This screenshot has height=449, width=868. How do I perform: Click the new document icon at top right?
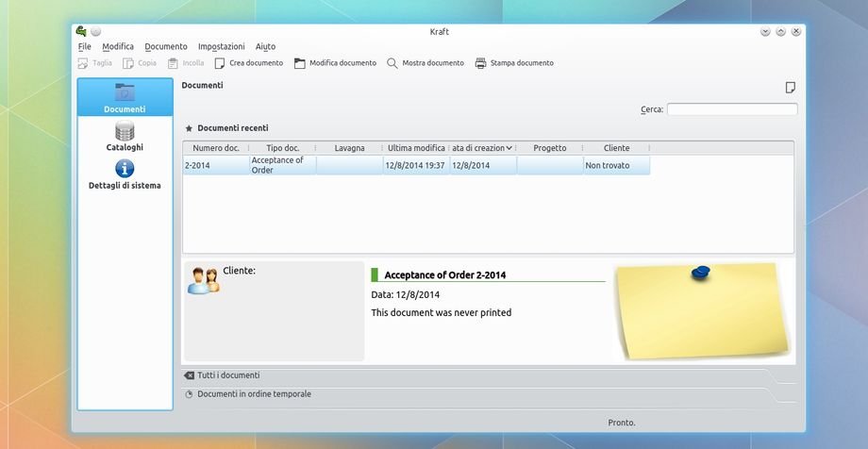pos(791,88)
